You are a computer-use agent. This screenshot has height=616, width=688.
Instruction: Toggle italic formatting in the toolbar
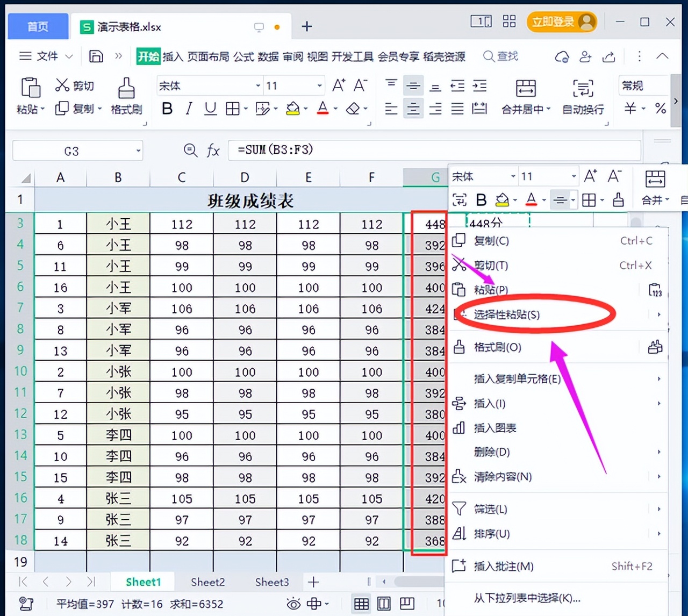pyautogui.click(x=188, y=109)
